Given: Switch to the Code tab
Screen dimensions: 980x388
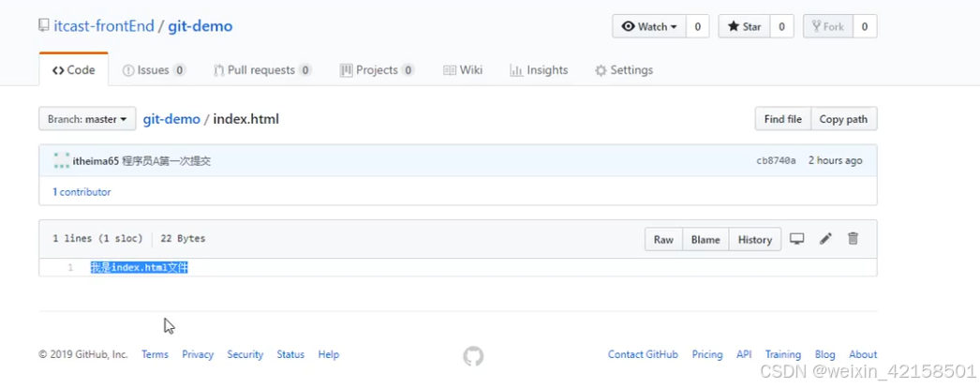Looking at the screenshot, I should point(74,70).
